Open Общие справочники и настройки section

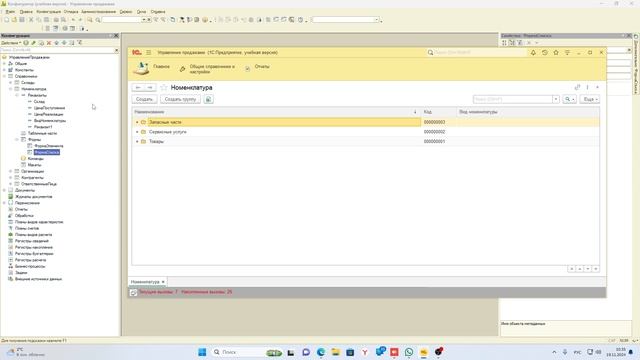tap(212, 69)
